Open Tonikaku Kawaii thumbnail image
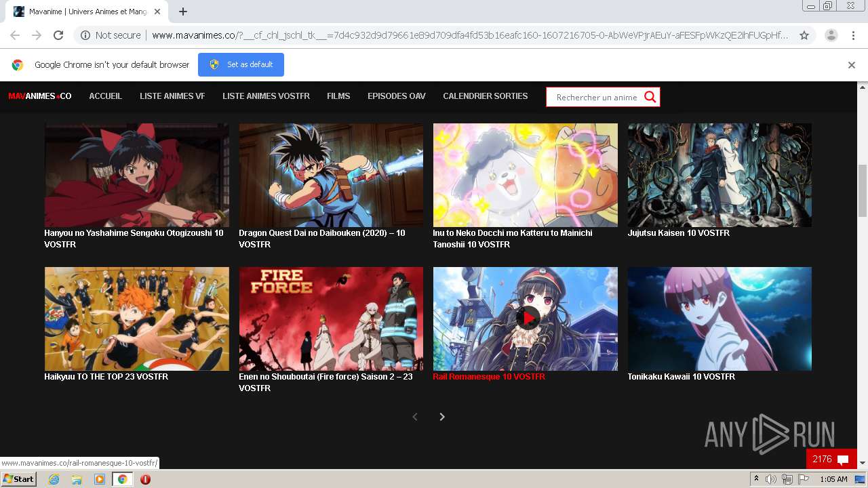Viewport: 868px width, 488px height. point(719,319)
